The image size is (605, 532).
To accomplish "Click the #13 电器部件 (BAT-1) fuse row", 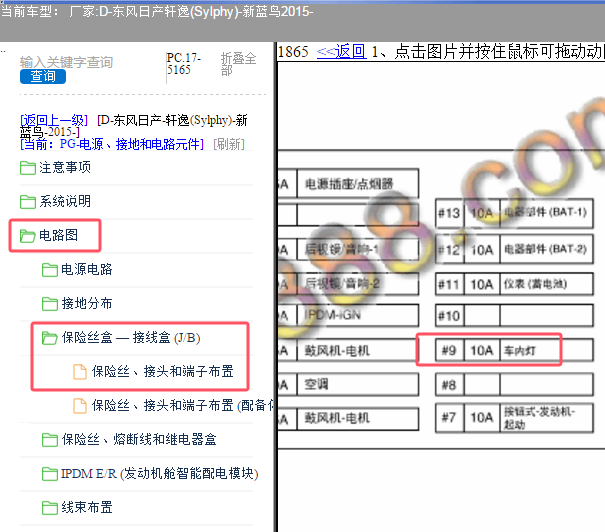I will 514,213.
